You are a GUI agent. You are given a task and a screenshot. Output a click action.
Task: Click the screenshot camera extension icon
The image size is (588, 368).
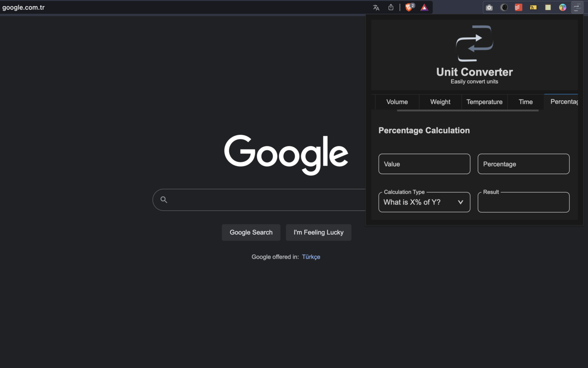489,7
